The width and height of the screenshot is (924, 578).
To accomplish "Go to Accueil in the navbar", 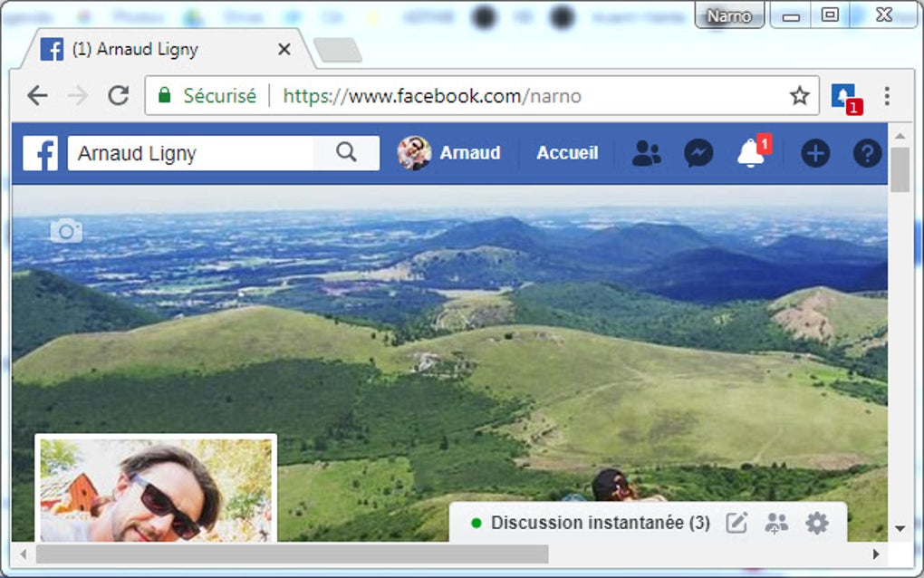I will click(x=566, y=153).
